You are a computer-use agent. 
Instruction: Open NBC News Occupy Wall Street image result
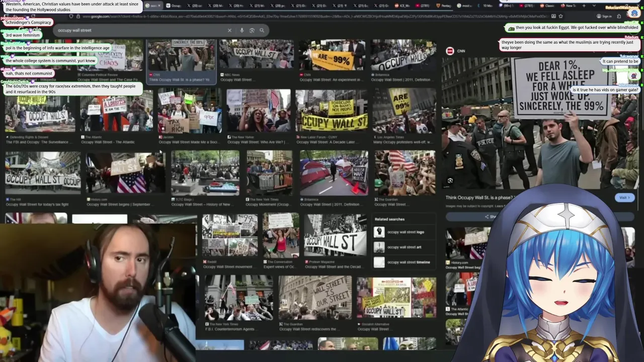coord(256,55)
